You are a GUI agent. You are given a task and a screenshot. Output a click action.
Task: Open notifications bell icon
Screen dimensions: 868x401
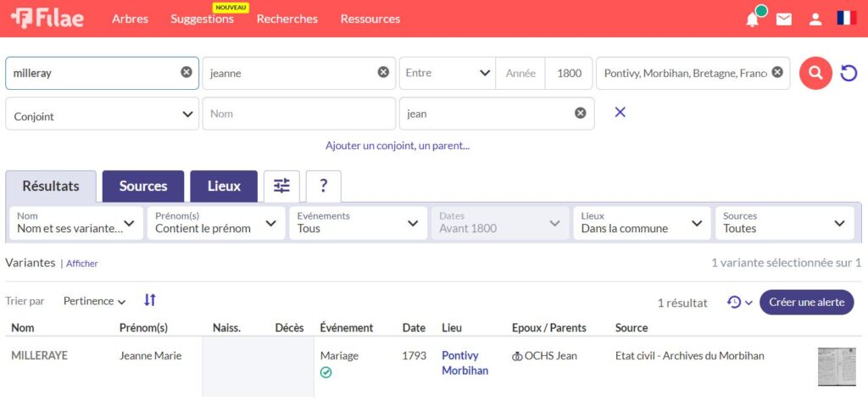pos(752,19)
